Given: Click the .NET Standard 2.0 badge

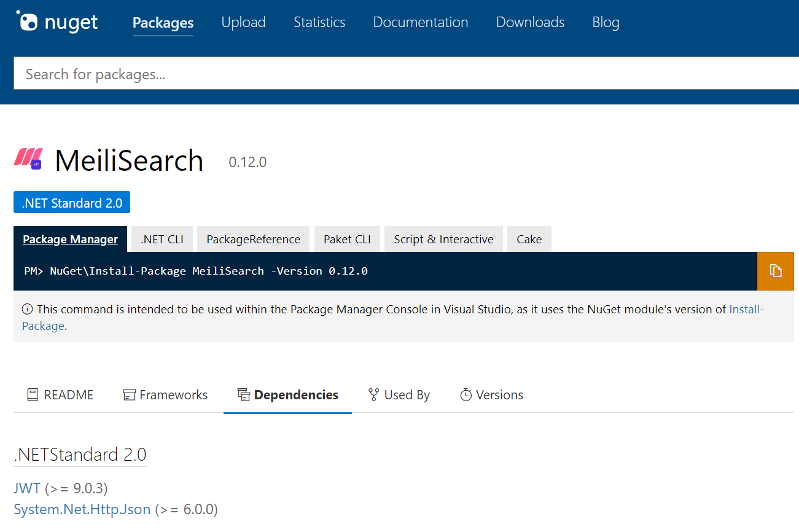Looking at the screenshot, I should click(72, 203).
